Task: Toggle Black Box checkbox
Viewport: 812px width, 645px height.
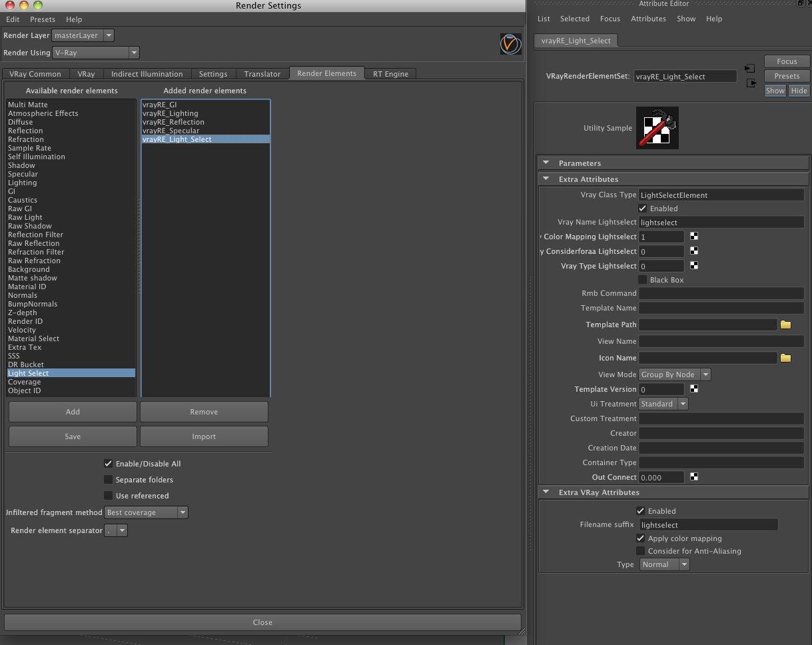Action: tap(642, 280)
